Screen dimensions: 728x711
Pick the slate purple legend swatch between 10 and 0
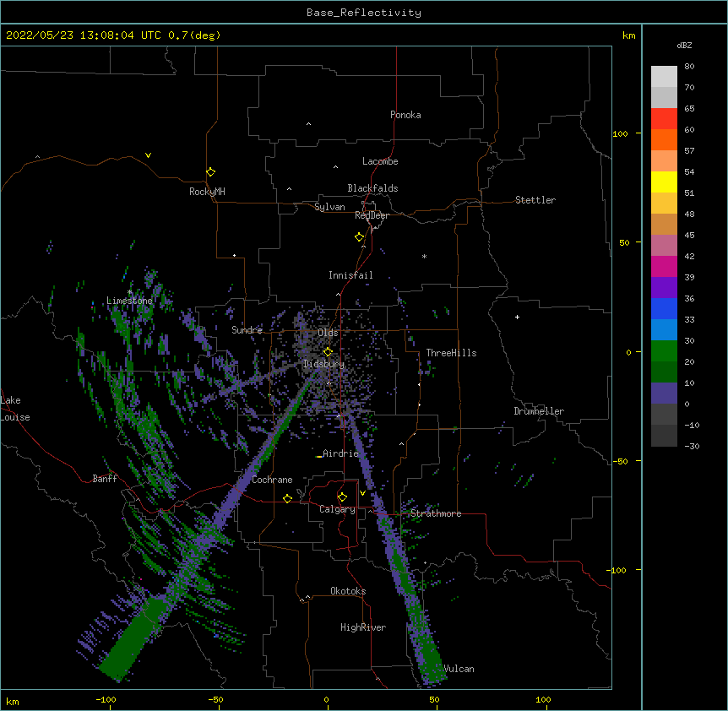click(664, 393)
